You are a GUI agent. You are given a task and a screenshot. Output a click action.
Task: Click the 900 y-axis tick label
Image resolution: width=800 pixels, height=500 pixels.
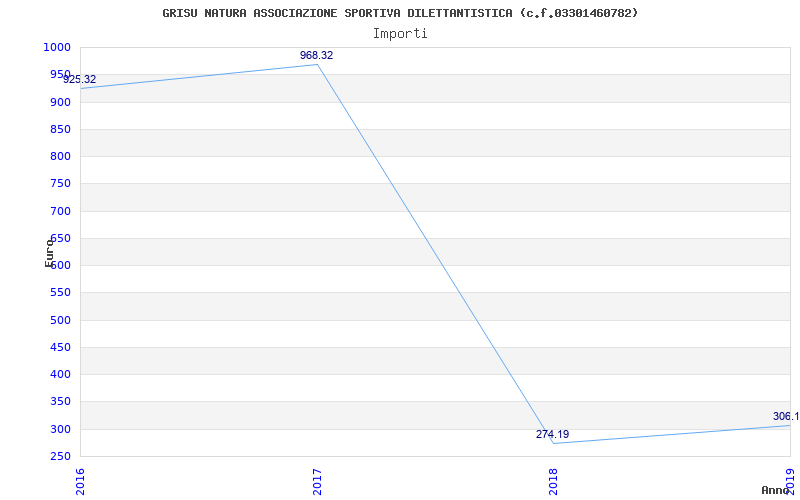[x=60, y=102]
